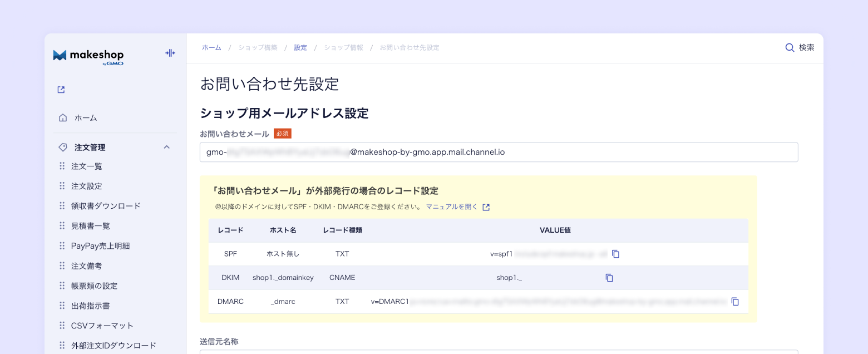Open CSVフォーマット in the sidebar
The height and width of the screenshot is (354, 868).
point(102,325)
